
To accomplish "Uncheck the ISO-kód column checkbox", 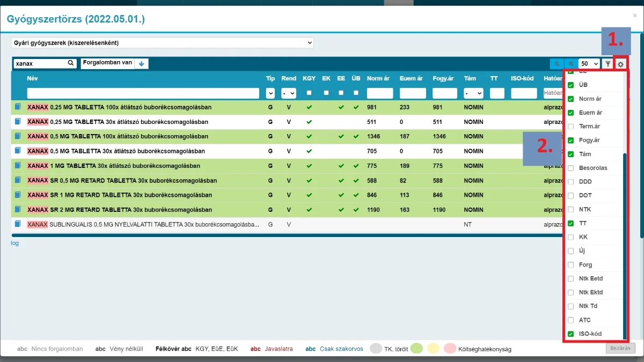I will (x=571, y=334).
